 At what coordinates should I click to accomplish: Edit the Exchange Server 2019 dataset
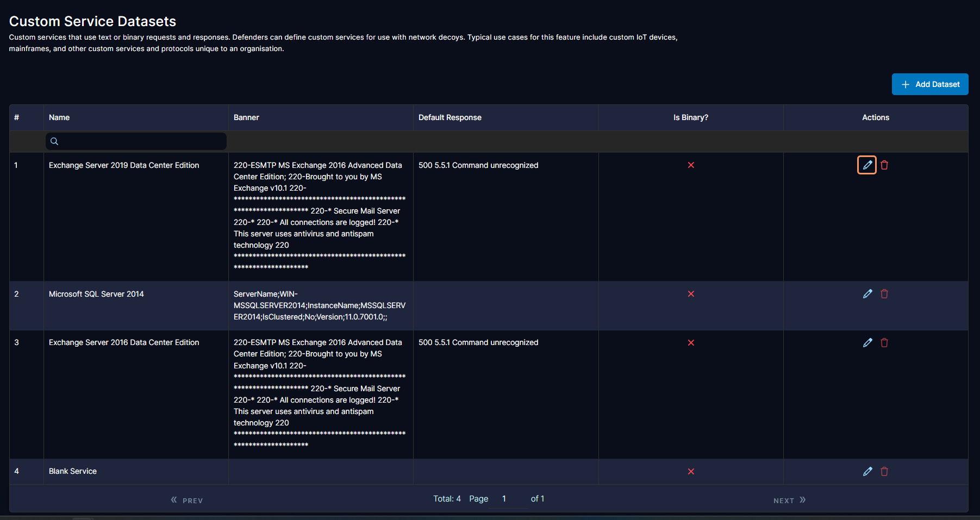point(867,165)
